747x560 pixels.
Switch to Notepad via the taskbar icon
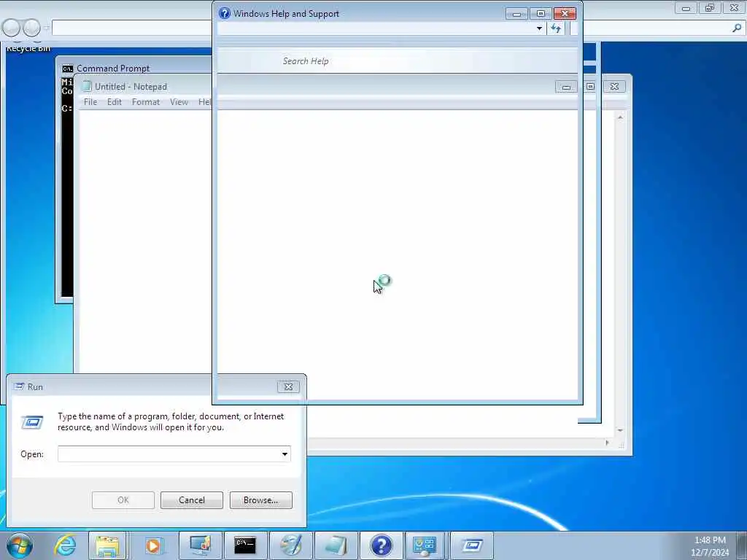coord(336,545)
